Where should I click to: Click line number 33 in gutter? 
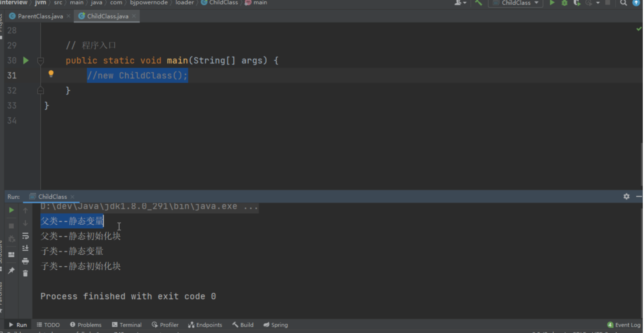pos(12,105)
